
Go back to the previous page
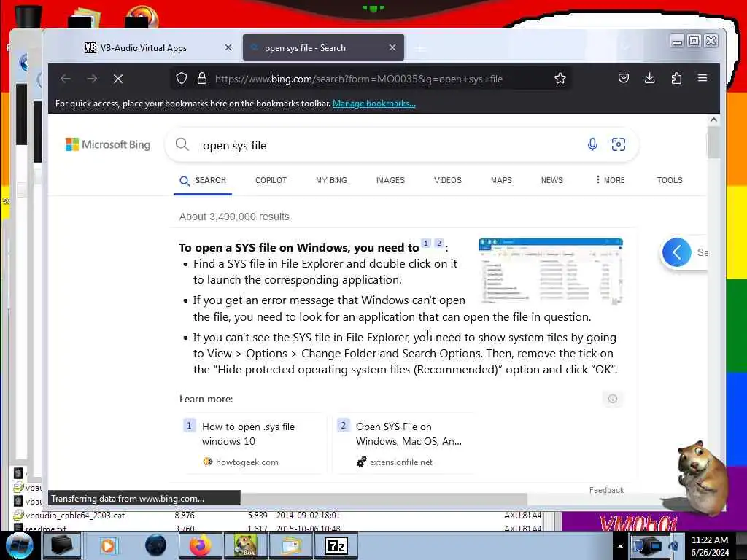[66, 79]
